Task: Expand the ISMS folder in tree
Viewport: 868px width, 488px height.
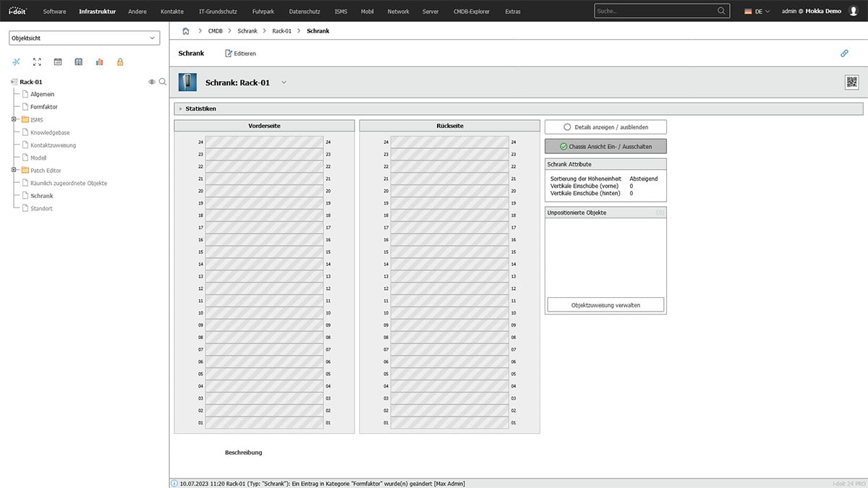Action: (13, 119)
